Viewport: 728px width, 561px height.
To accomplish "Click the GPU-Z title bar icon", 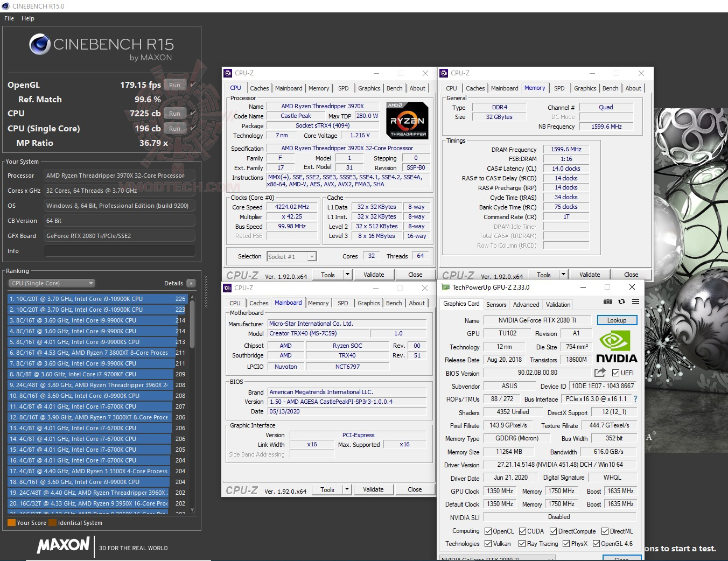I will [x=445, y=287].
